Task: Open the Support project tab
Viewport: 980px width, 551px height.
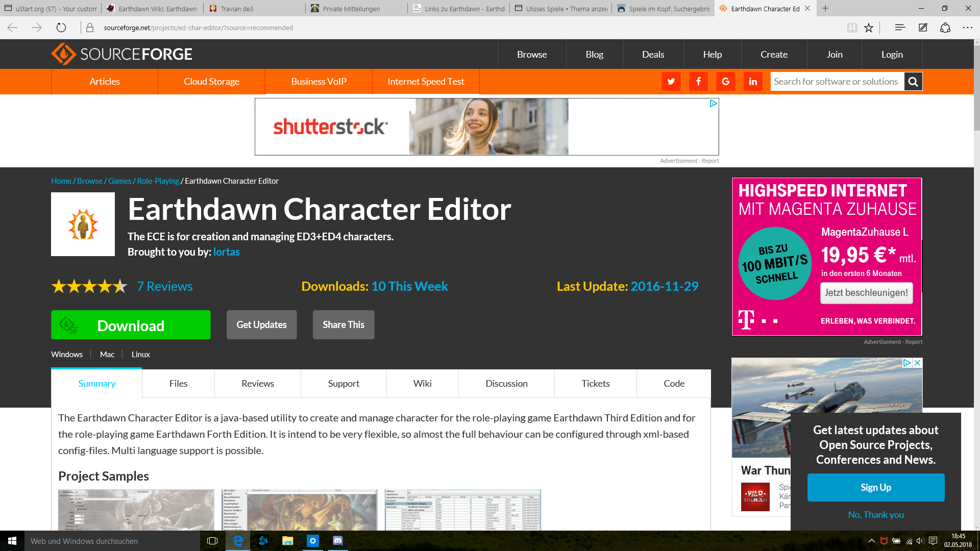Action: click(x=344, y=384)
